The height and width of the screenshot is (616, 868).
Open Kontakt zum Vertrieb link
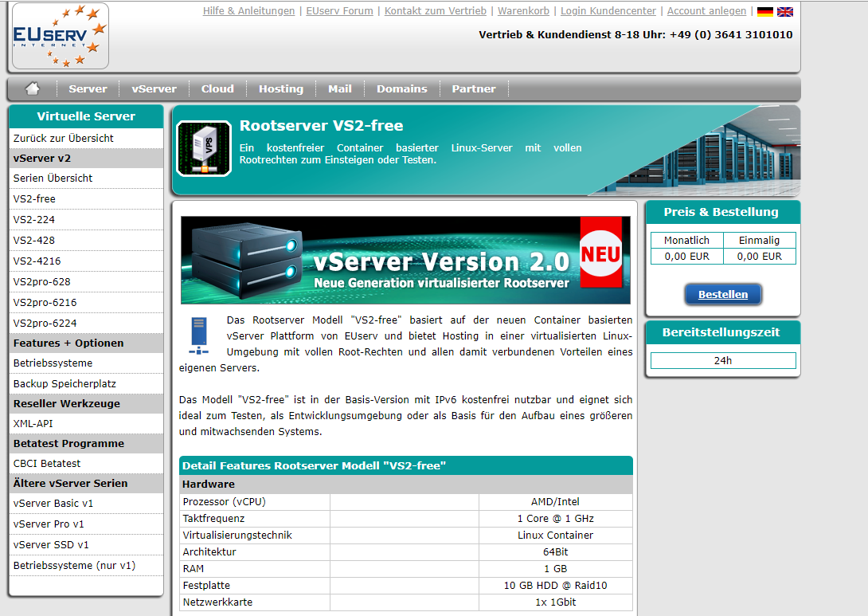435,11
